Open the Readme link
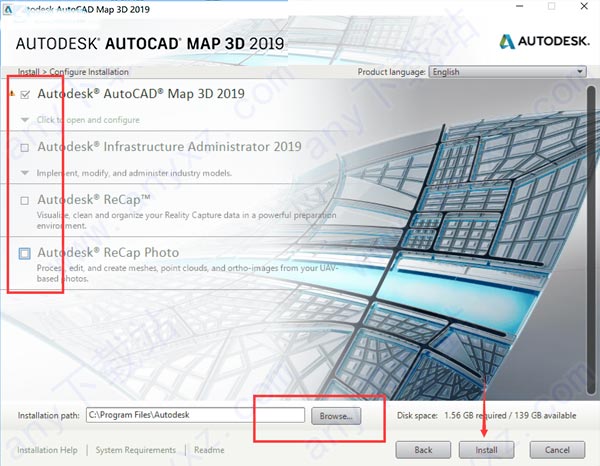 [209, 450]
